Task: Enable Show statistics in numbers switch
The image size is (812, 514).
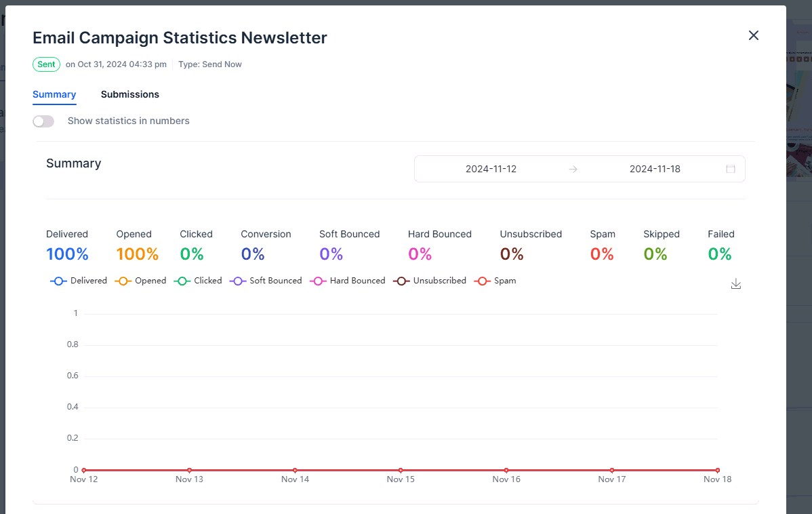Action: tap(43, 121)
